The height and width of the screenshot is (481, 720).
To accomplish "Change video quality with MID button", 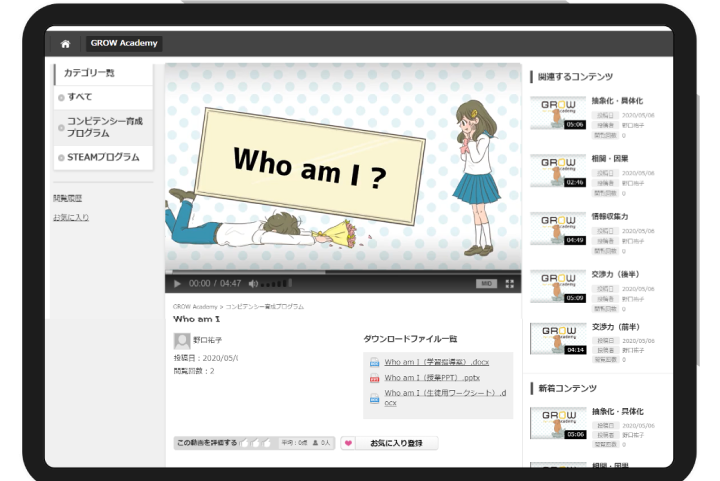I will (x=486, y=284).
